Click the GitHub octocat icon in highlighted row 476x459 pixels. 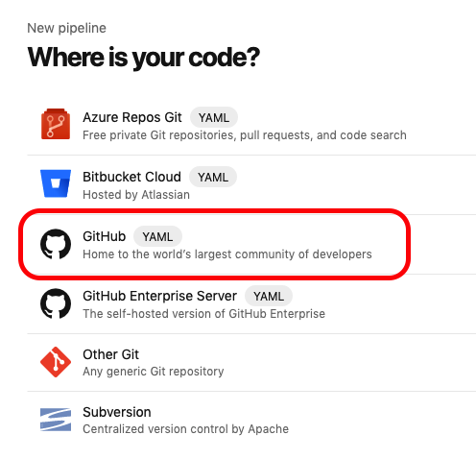pos(56,244)
